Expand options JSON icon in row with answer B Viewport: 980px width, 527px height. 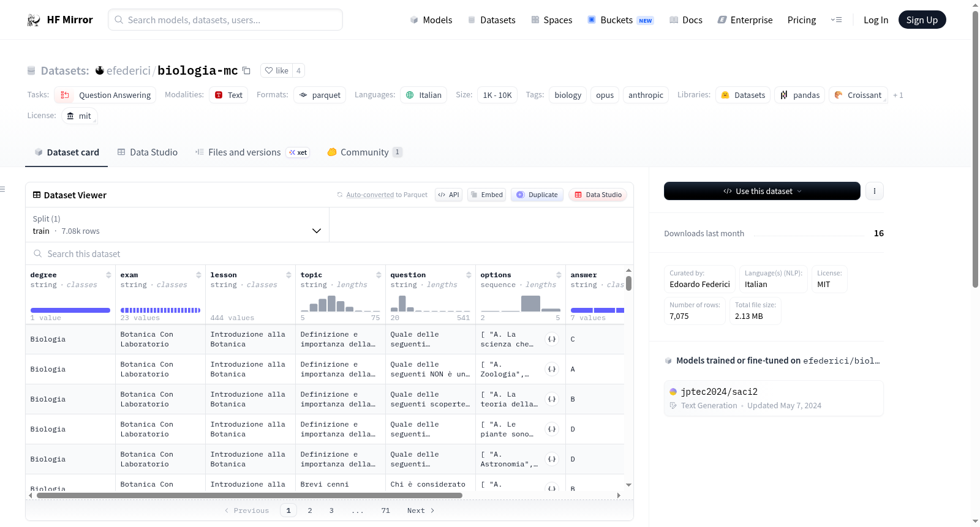click(x=552, y=399)
